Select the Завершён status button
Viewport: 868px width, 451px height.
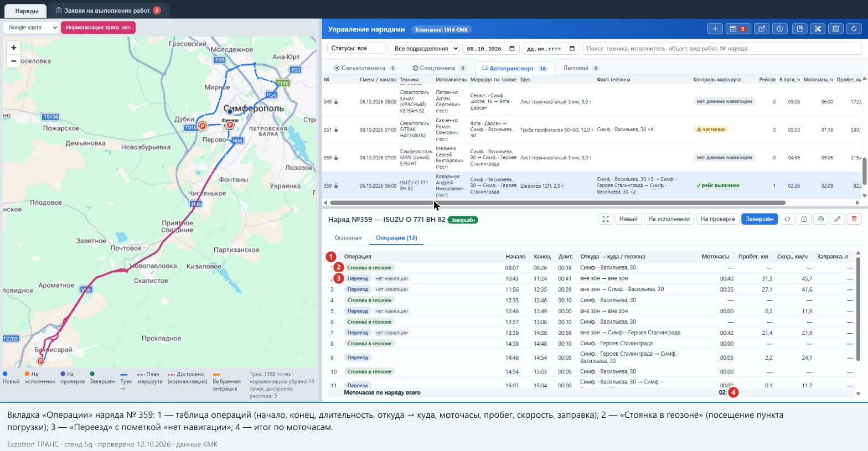[x=759, y=219]
